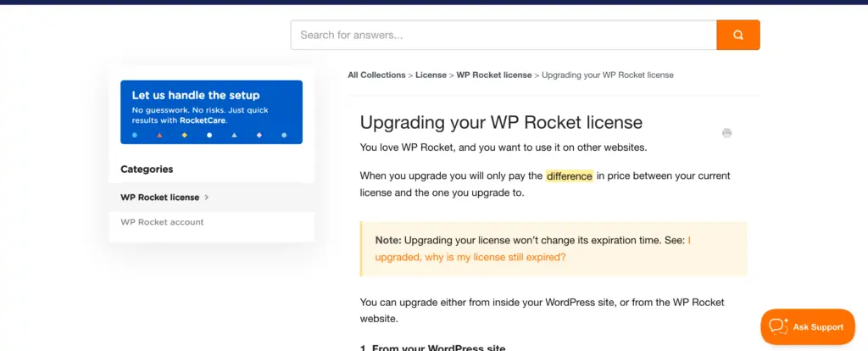Click 'Upgrading your WP Rocket license' breadcrumb text
Screen dimensions: 868x351
(x=607, y=75)
